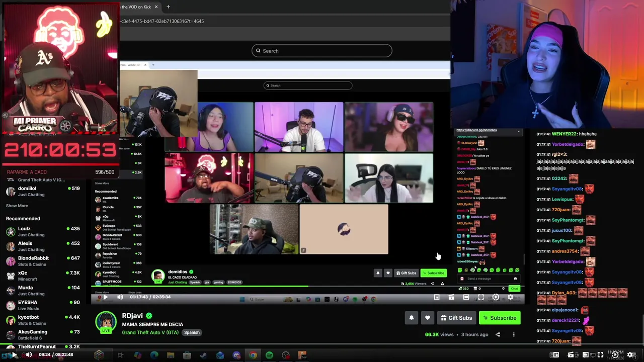
Task: Click the inner page Search box
Action: pos(308,85)
